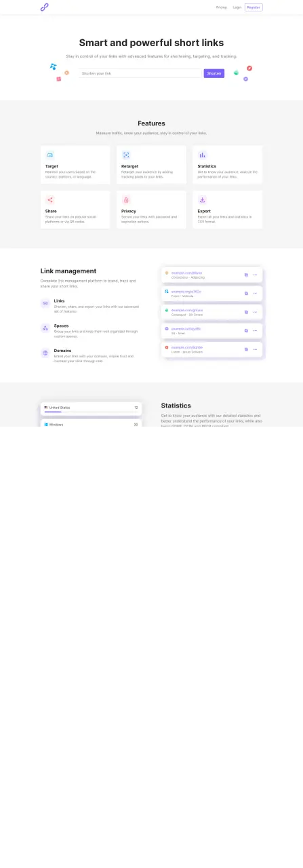Image resolution: width=303 pixels, height=868 pixels.
Task: Click the Domains globe icon
Action: pyautogui.click(x=45, y=353)
